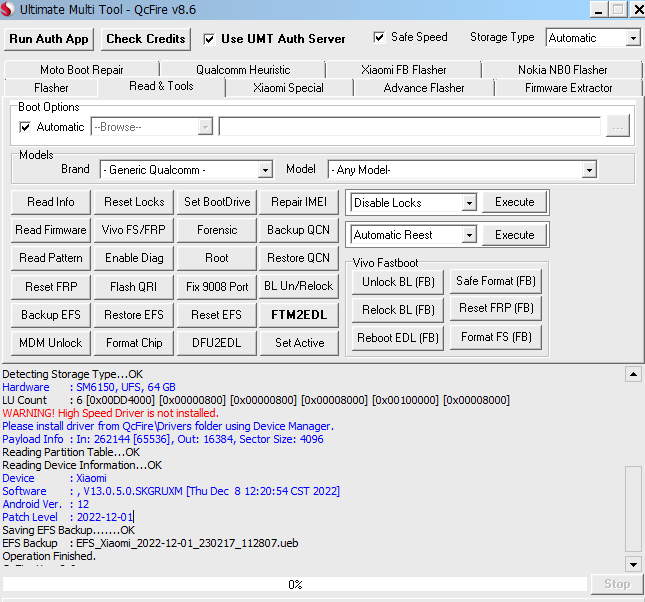Viewport: 645px width, 602px height.
Task: Click Execute next to Automatic Reest
Action: tap(514, 235)
